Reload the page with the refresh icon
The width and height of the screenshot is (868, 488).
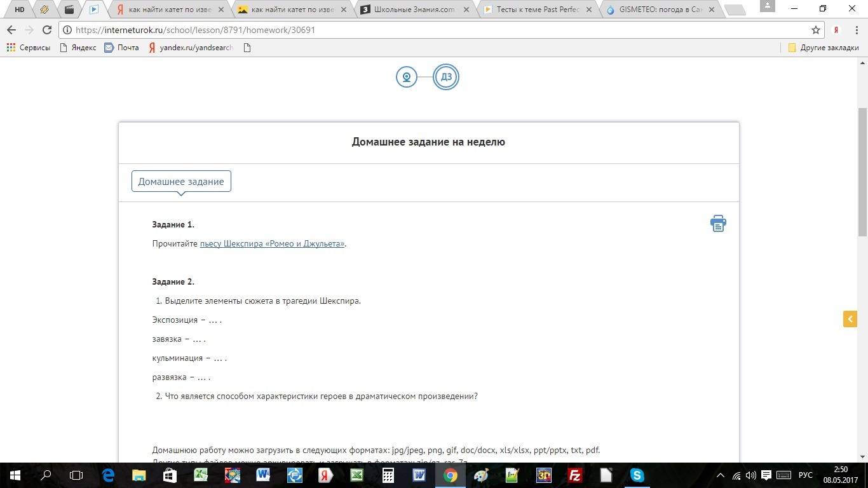pos(47,30)
